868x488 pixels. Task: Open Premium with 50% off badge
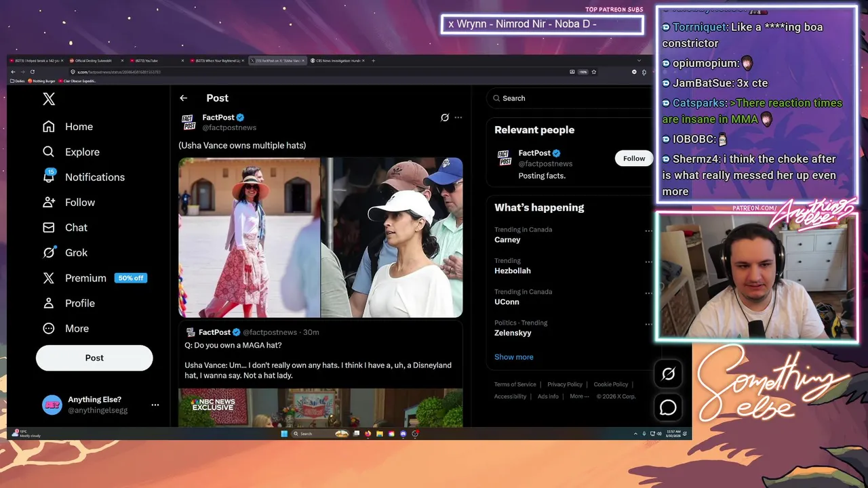[x=94, y=278]
